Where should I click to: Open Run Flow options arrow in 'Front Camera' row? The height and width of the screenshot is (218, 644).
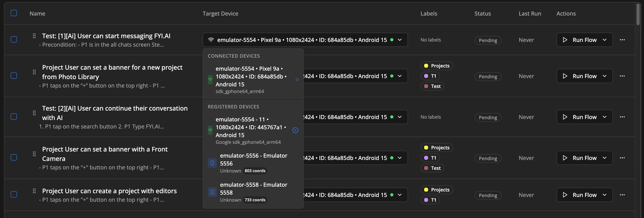[605, 158]
